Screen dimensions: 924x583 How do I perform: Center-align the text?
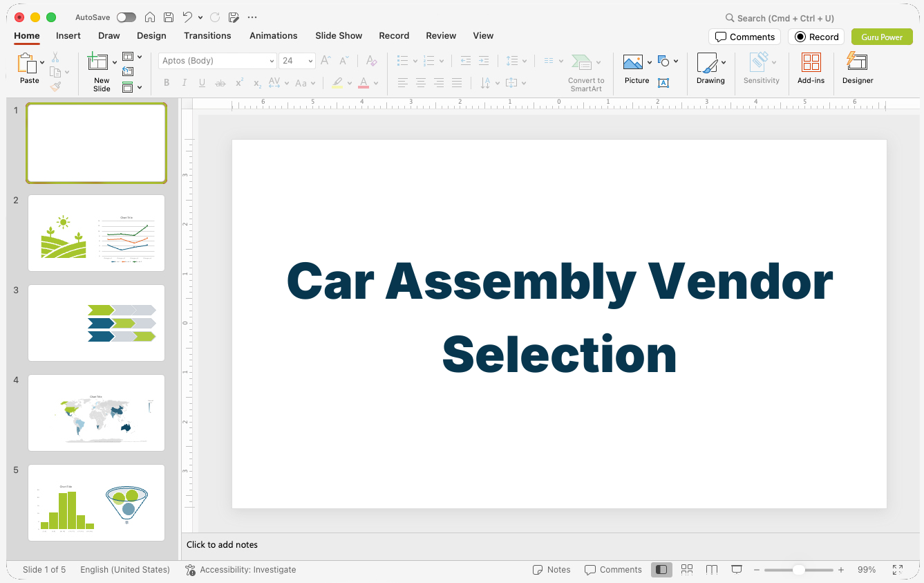tap(421, 83)
